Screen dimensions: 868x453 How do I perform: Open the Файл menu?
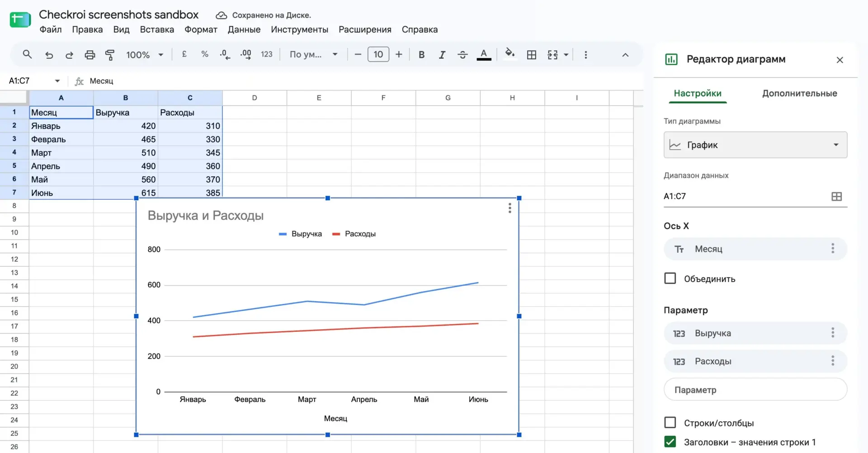[x=51, y=29]
